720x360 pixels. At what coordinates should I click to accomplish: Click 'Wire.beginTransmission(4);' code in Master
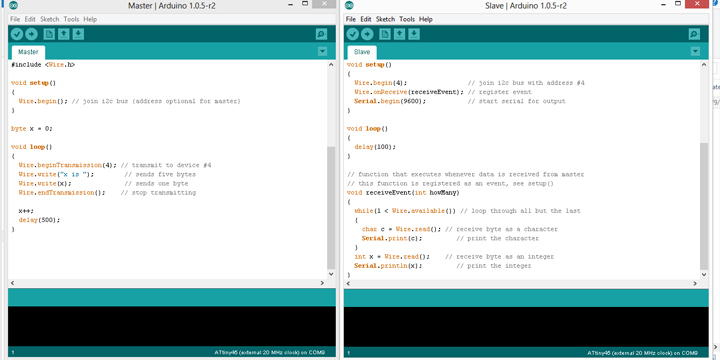(x=68, y=165)
